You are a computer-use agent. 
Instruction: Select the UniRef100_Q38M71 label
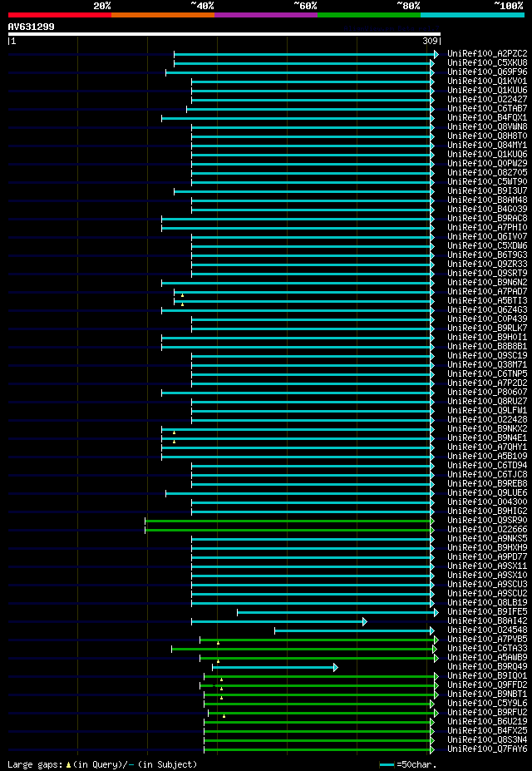[487, 365]
